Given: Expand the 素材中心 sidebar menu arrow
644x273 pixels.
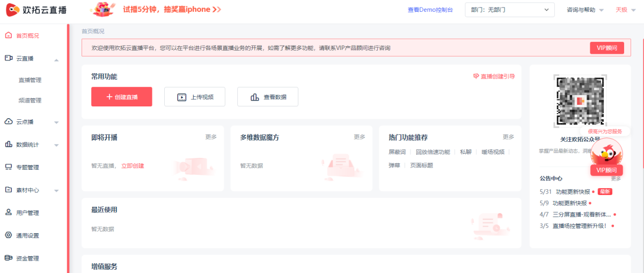Looking at the screenshot, I should pos(56,190).
